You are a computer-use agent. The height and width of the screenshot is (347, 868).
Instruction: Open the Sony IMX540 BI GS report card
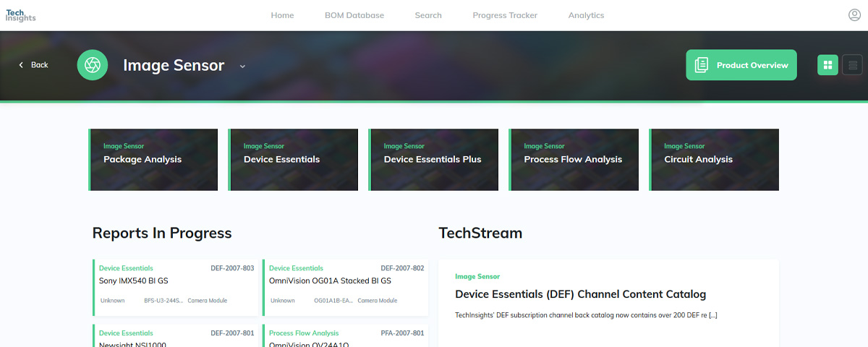click(175, 288)
